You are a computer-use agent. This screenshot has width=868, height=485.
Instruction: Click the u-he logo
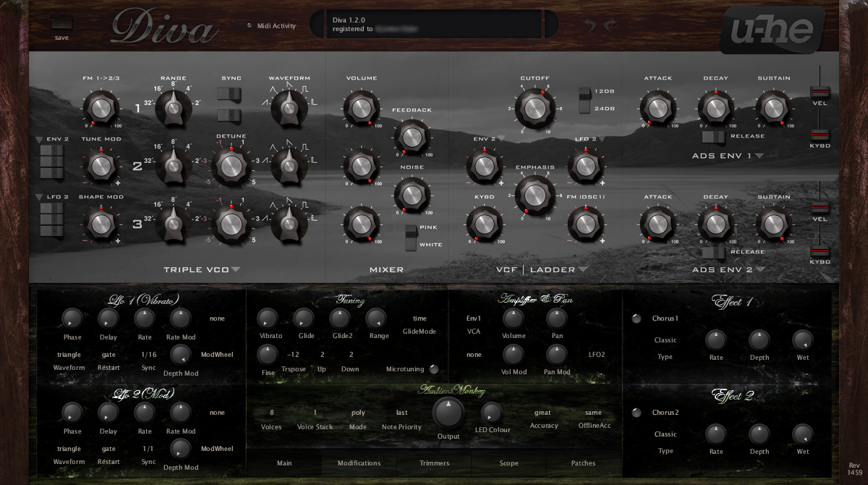(x=772, y=30)
